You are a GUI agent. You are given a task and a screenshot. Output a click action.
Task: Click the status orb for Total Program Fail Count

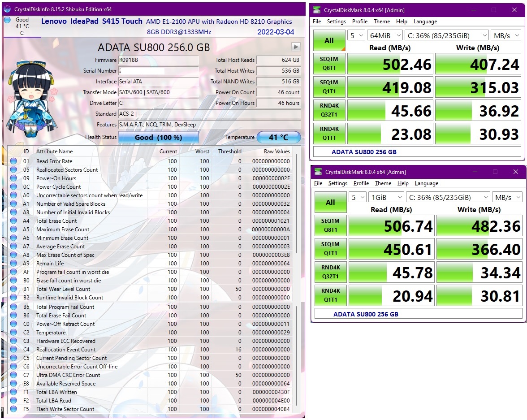(13, 307)
